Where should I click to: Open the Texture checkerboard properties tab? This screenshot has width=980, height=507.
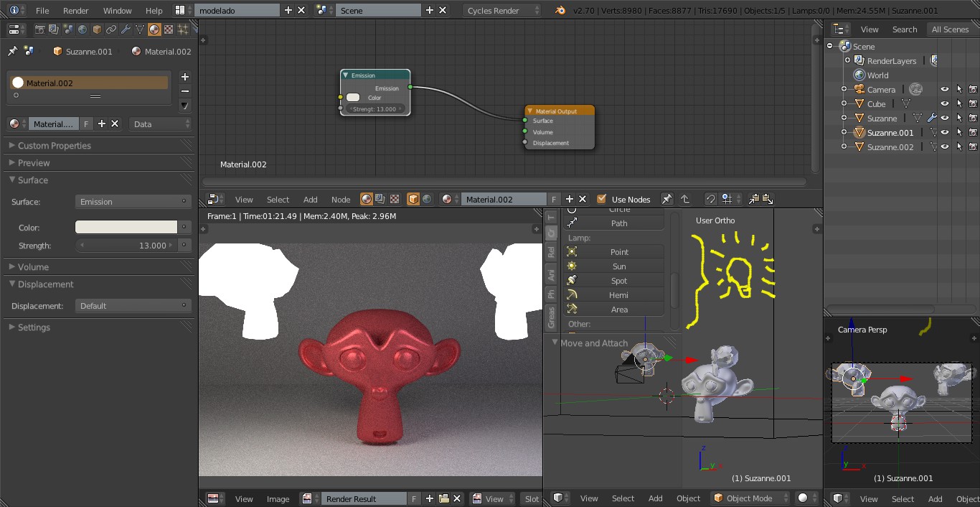coord(169,29)
